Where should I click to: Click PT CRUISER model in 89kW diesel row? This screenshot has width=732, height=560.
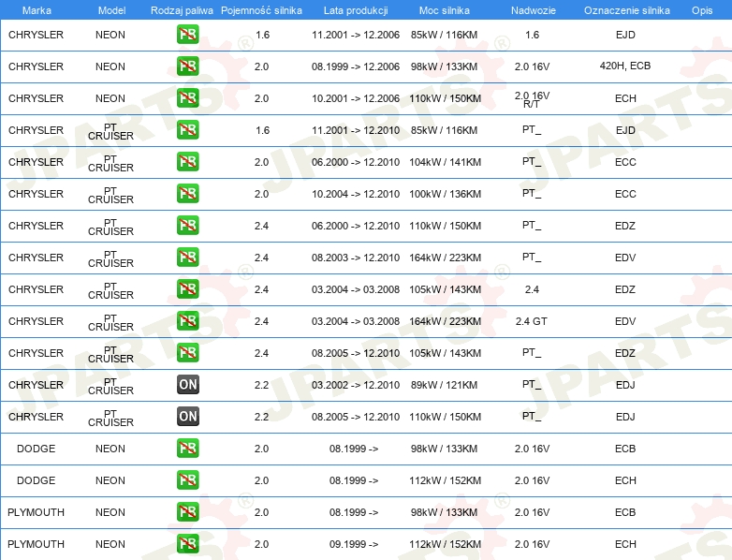click(x=110, y=386)
